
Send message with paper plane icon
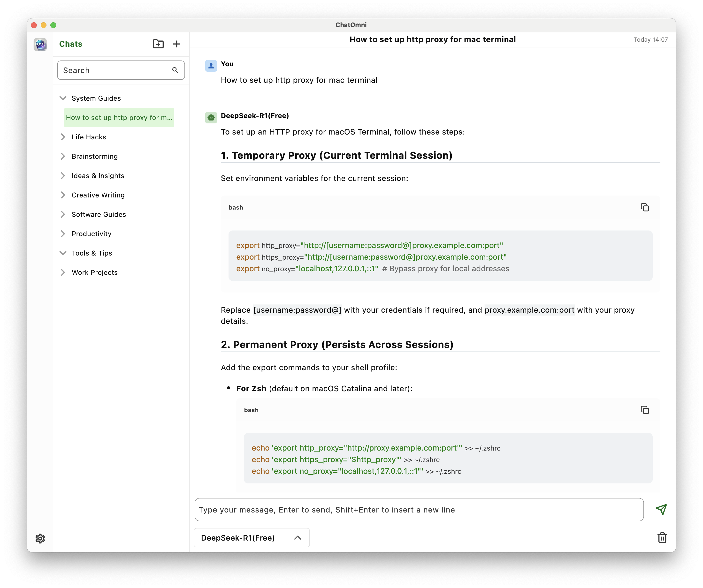pyautogui.click(x=661, y=509)
